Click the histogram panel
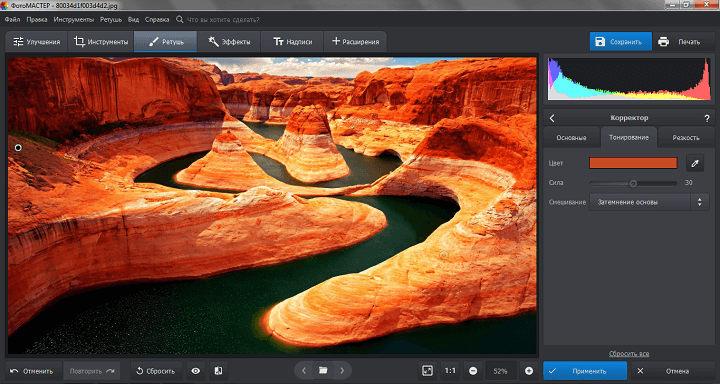The image size is (720, 384). pyautogui.click(x=629, y=79)
